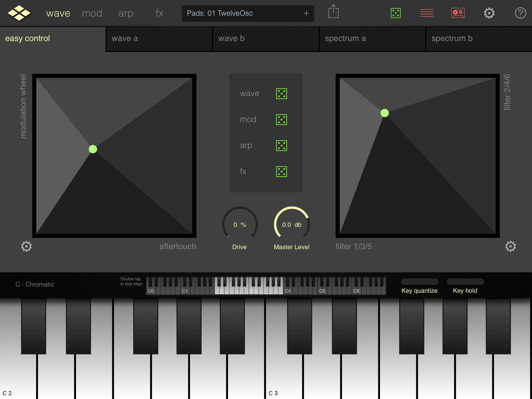Toggle Key quantize switch

pos(420,282)
